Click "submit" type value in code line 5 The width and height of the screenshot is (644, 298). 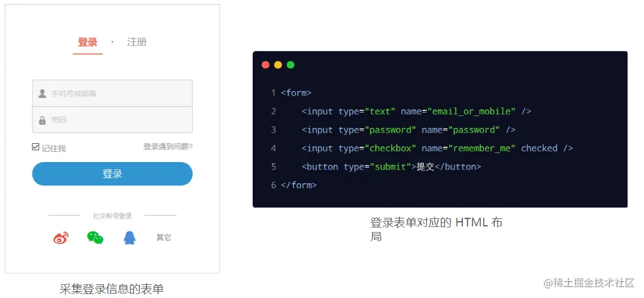click(x=391, y=167)
